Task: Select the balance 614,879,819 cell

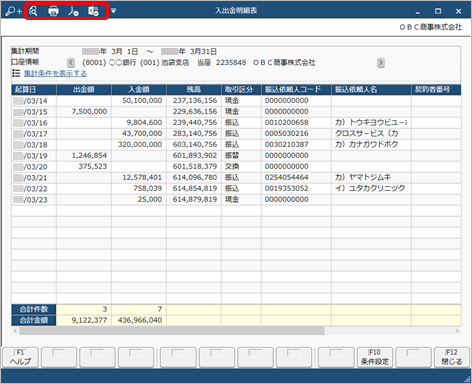Action: tap(194, 200)
